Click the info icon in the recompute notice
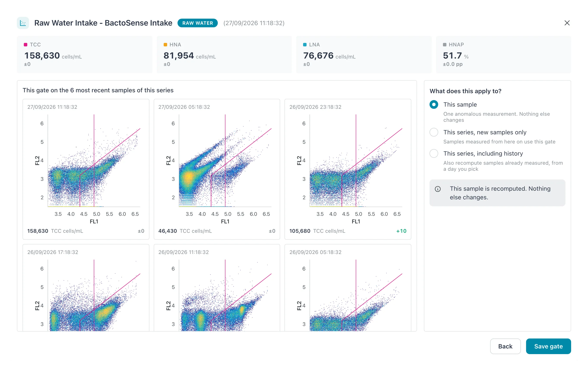 pos(438,189)
